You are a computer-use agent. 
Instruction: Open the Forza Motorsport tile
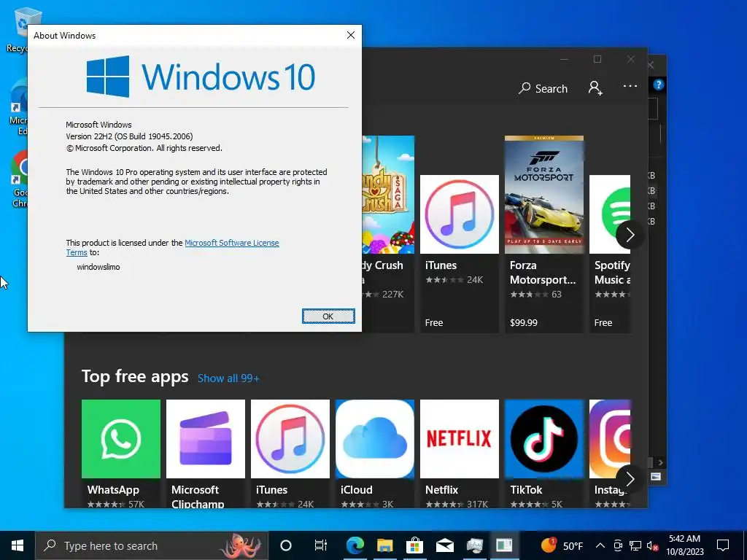click(x=544, y=234)
